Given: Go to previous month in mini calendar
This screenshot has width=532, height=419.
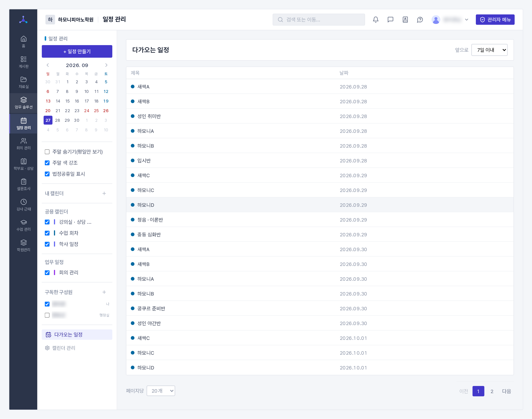Looking at the screenshot, I should click(48, 65).
